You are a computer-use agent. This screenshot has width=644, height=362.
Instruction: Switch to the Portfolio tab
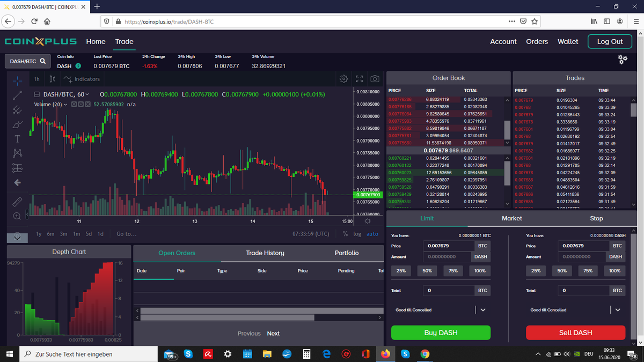347,253
